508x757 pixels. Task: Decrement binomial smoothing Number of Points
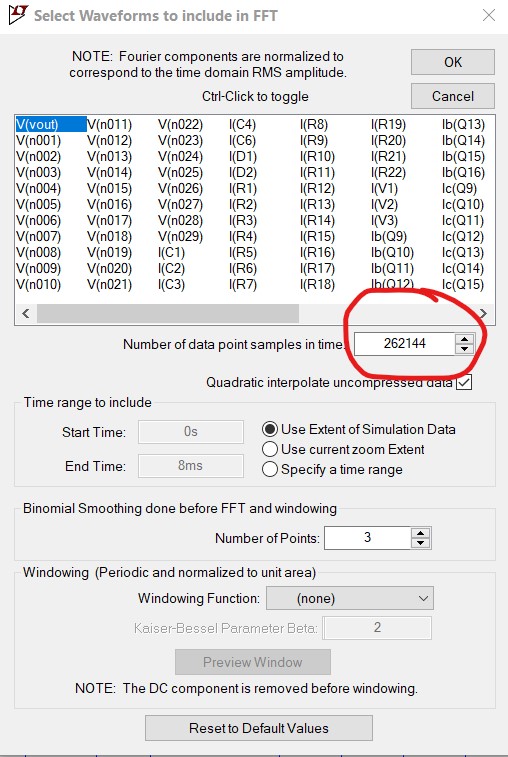(x=421, y=543)
